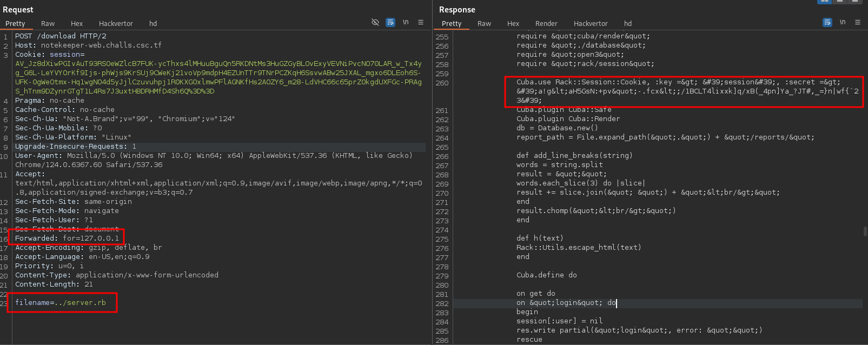Select the Request Hackvertor tab
This screenshot has height=345, width=868.
pos(116,24)
